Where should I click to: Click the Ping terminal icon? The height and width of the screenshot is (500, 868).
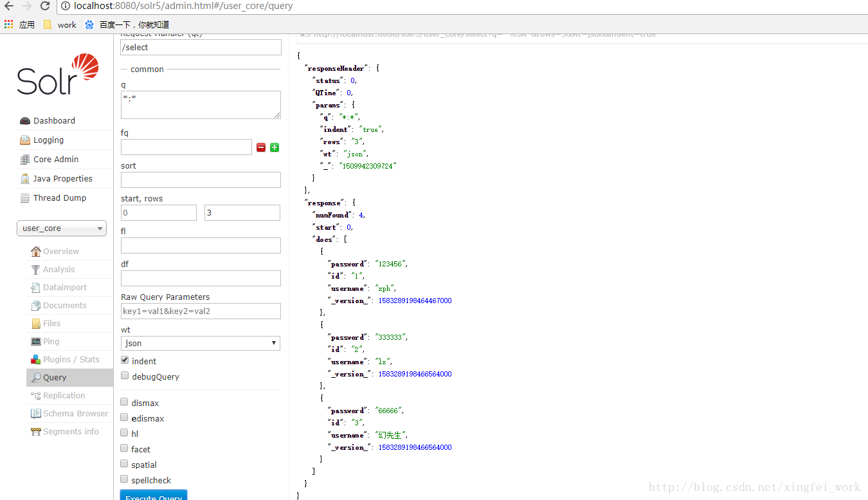coord(36,342)
